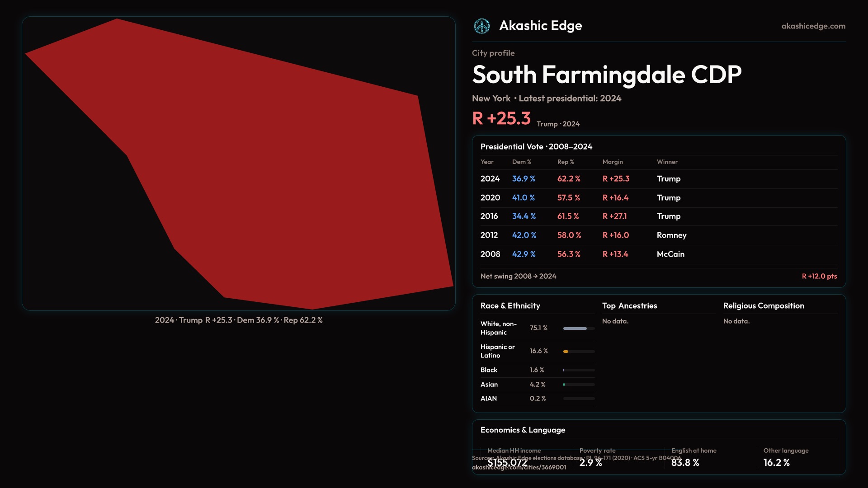This screenshot has width=868, height=488.
Task: Click the Other language 16.2 % stat
Action: click(x=776, y=462)
